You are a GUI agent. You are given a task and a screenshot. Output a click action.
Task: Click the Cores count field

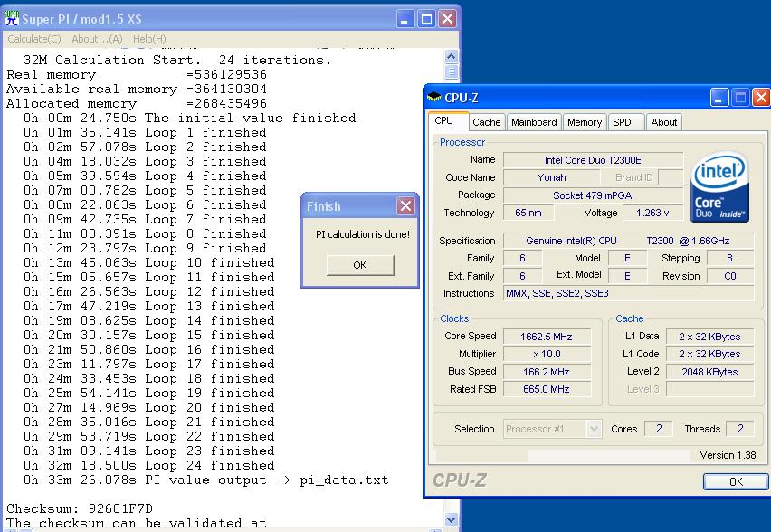[x=659, y=429]
